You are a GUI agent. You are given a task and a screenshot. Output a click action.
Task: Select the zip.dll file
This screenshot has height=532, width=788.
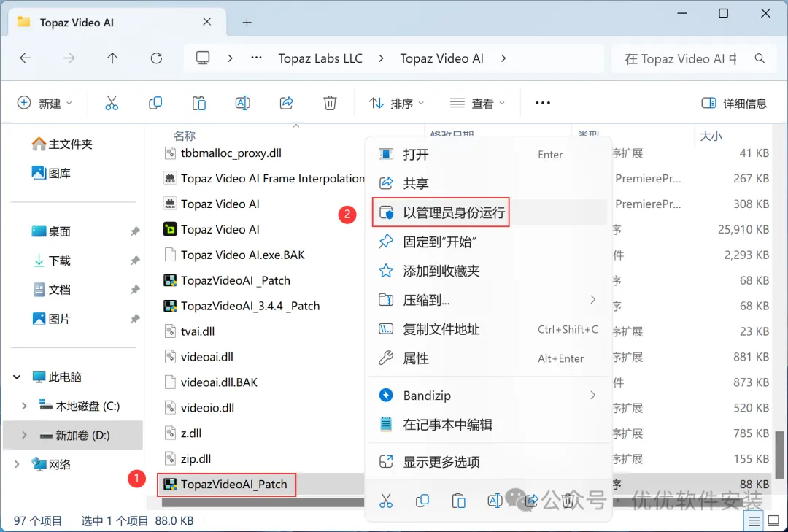[x=188, y=458]
